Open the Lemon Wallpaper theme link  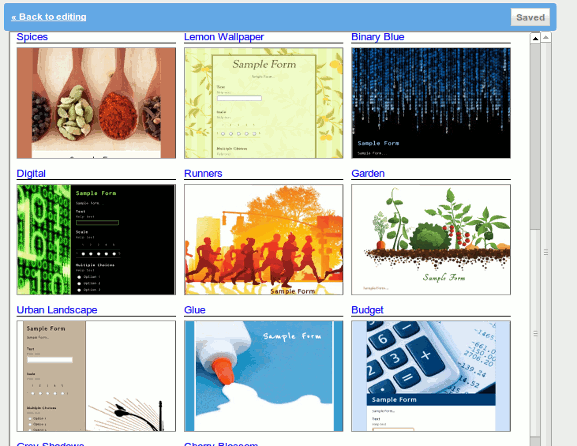pyautogui.click(x=224, y=37)
